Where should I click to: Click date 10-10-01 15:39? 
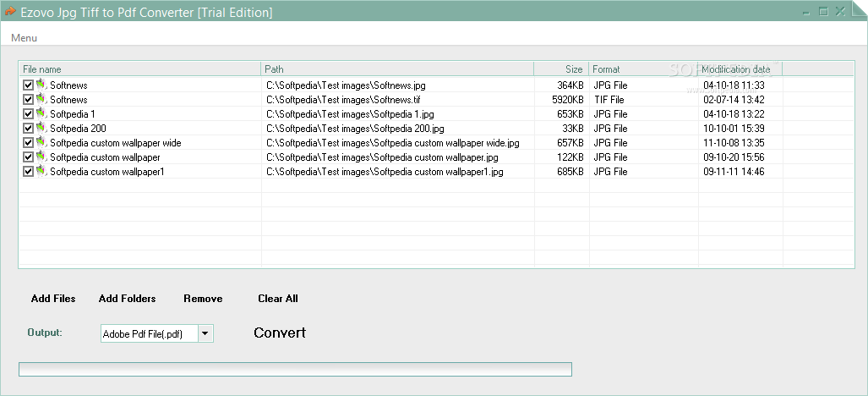(x=734, y=129)
